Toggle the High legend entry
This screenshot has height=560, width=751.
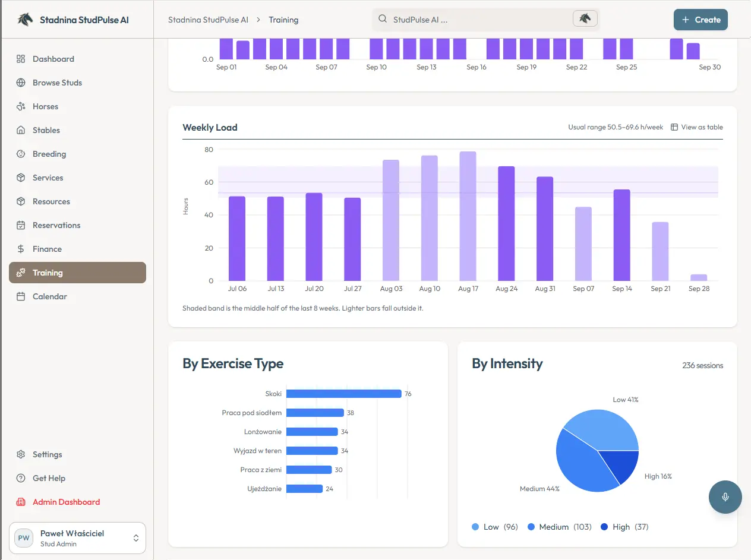(x=624, y=527)
